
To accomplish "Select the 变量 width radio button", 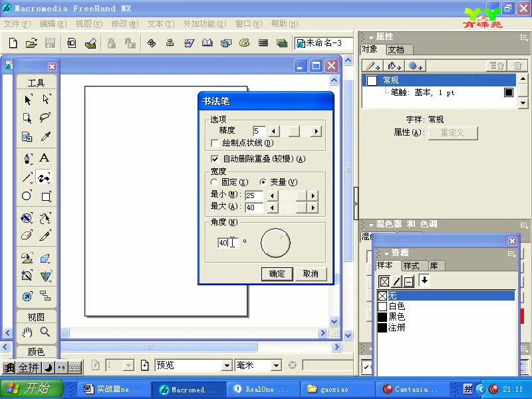I will point(263,182).
